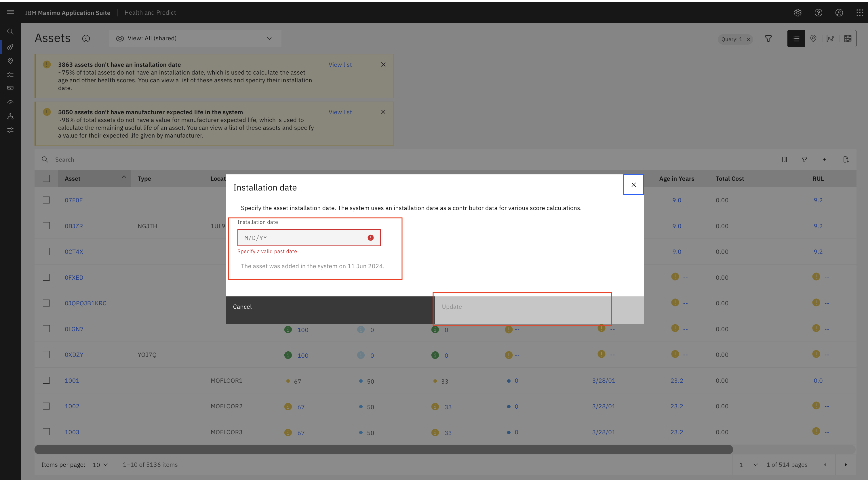The height and width of the screenshot is (480, 868).
Task: Click the Health and Predict header title
Action: (x=150, y=12)
